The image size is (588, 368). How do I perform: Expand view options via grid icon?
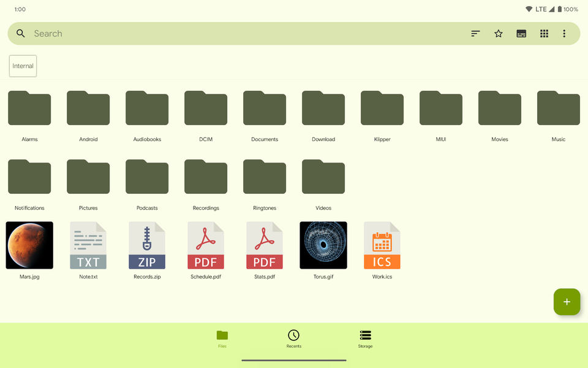(x=544, y=34)
